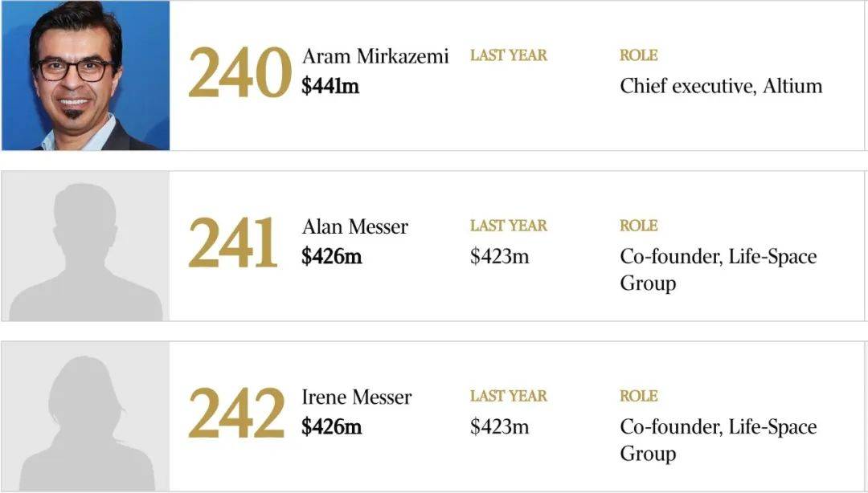Click Irene Messer's female silhouette placeholder
868x493 pixels.
pyautogui.click(x=86, y=416)
